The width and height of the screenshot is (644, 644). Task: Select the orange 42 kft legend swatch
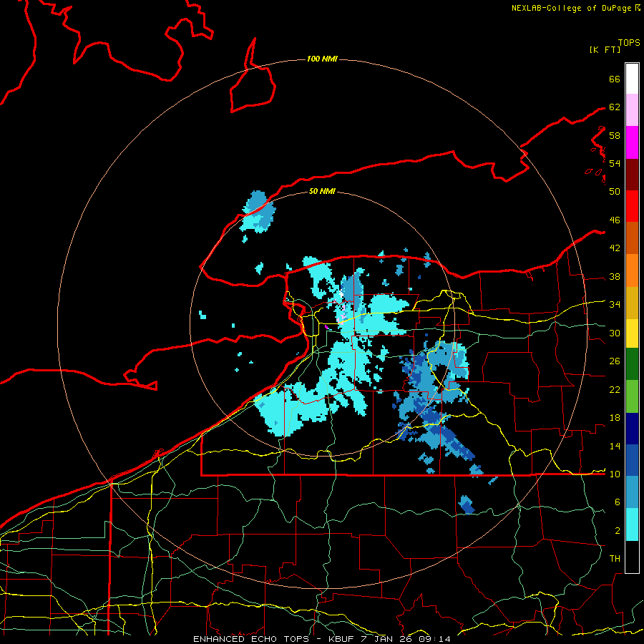coord(632,270)
